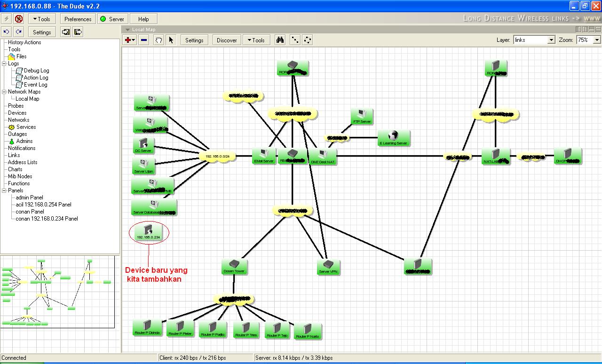Toggle the disable-notifications icon with red slash
Screen dimensions: 602x364
(x=18, y=19)
